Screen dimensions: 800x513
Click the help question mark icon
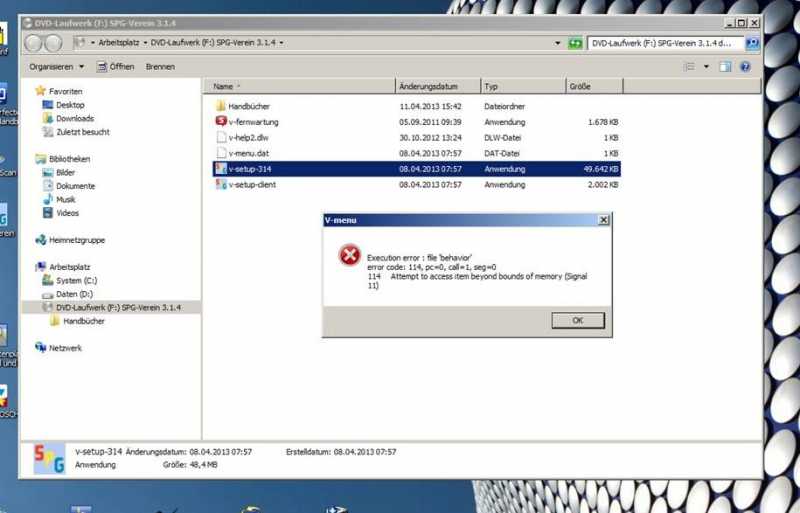(746, 67)
